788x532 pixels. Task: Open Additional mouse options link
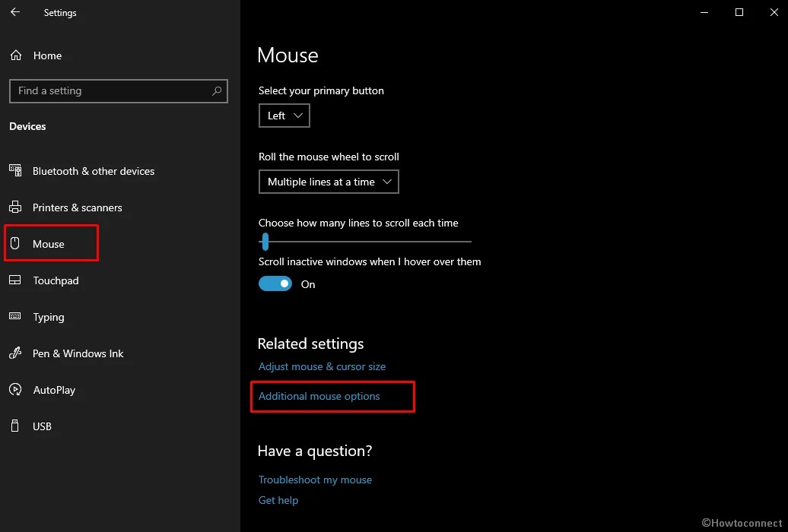pos(319,396)
